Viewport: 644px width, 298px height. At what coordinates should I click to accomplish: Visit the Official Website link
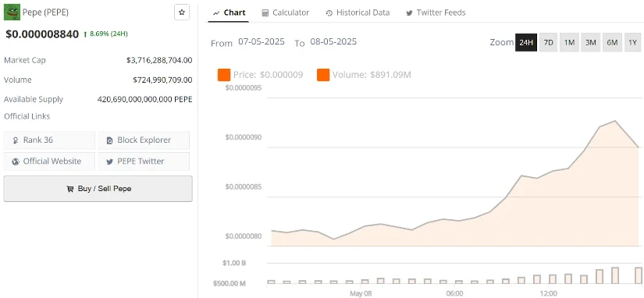point(49,161)
